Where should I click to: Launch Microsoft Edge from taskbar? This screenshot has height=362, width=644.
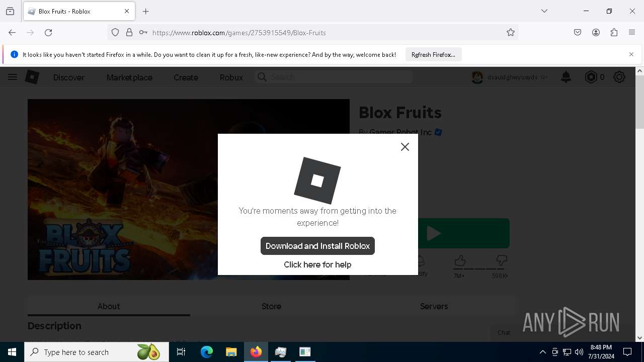(207, 352)
